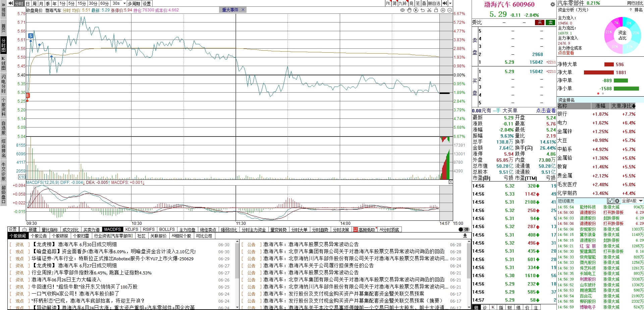
Task: Click the S sell marker on chart
Action: 31,36
